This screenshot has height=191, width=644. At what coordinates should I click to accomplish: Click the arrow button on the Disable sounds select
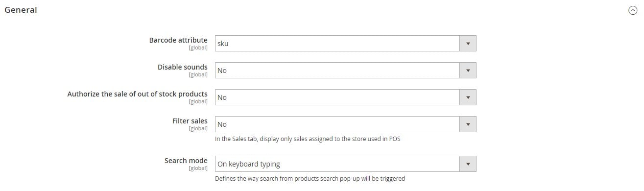tap(468, 70)
